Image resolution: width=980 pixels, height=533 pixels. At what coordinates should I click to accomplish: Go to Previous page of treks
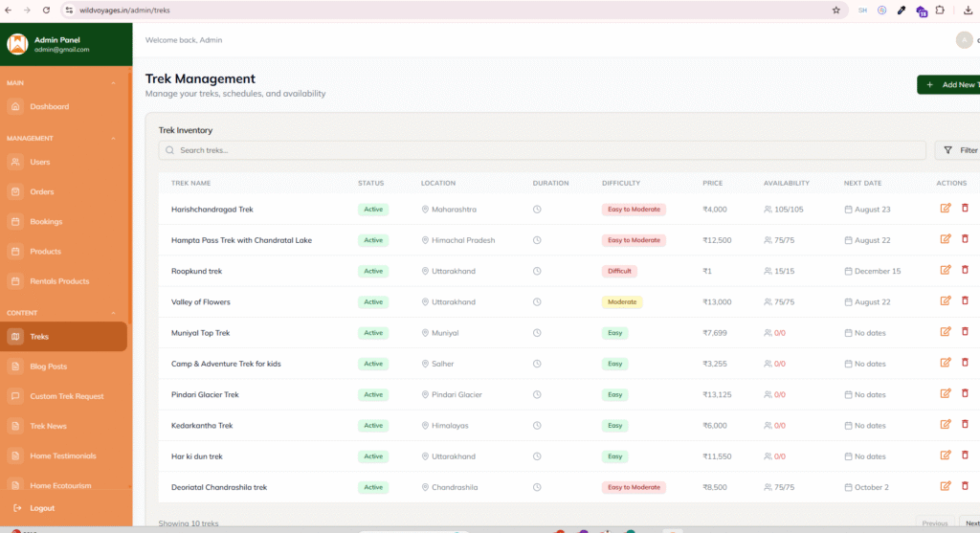[935, 523]
